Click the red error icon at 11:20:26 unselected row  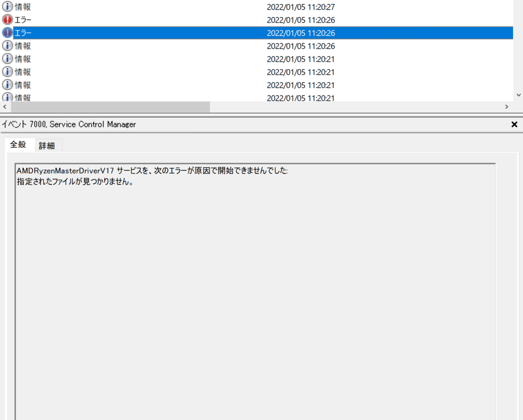[x=7, y=20]
